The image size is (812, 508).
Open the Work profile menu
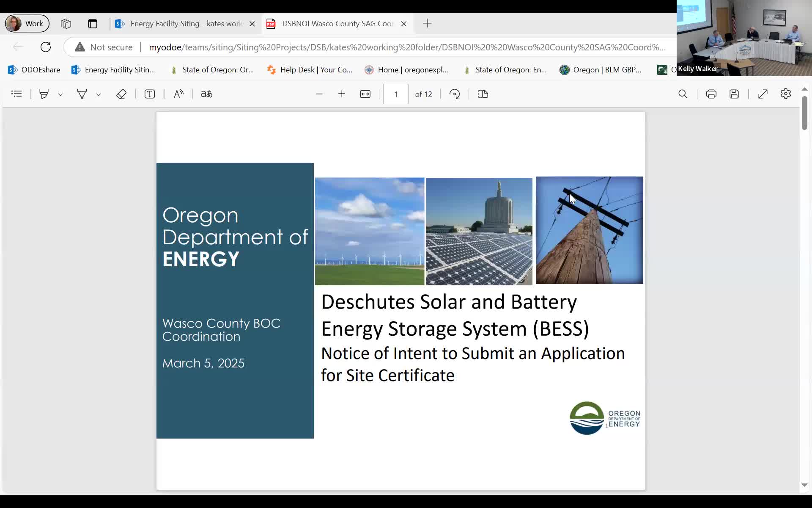click(x=27, y=24)
